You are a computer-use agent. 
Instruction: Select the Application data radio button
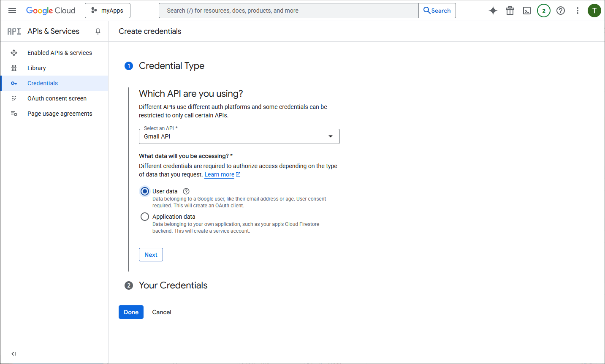pos(145,217)
